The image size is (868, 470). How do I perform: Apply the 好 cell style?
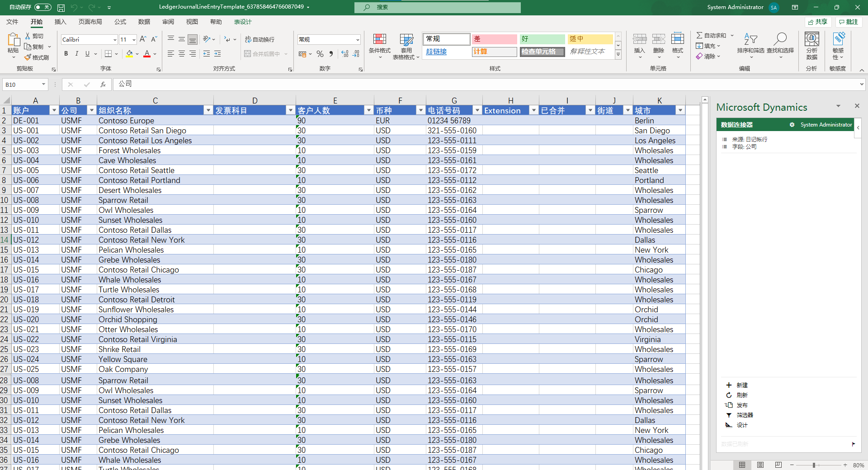542,39
